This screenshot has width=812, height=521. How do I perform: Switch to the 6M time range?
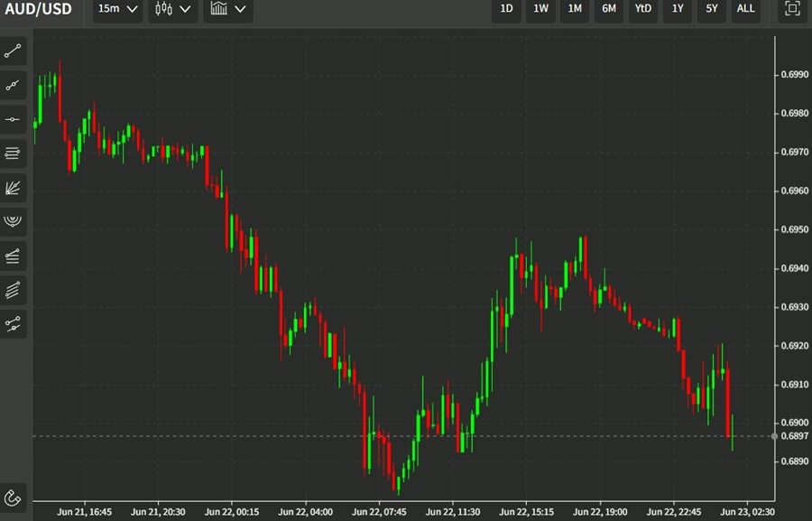[x=609, y=9]
